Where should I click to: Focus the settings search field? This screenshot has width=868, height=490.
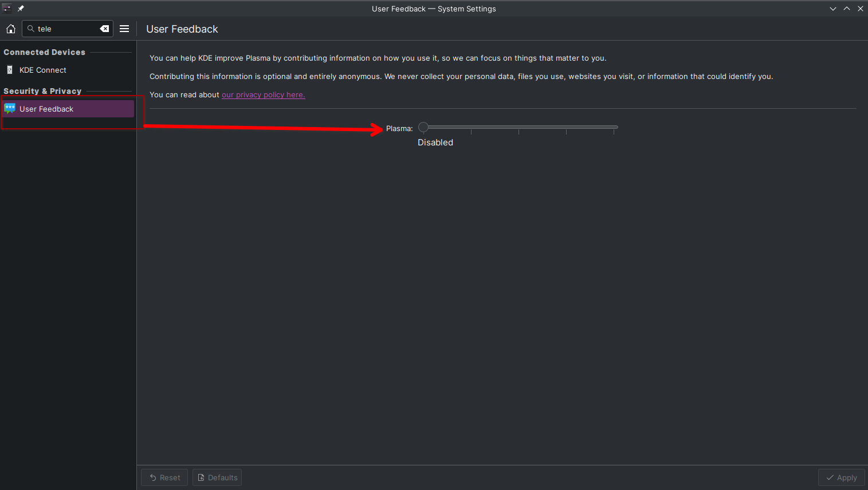[68, 29]
